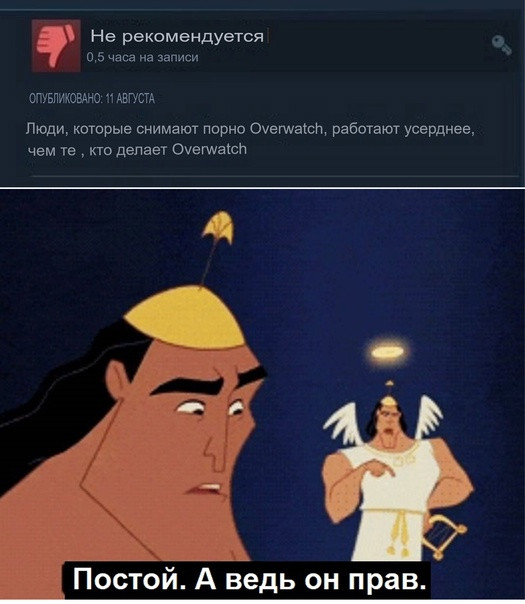Click the glowing halo above the angel

pos(387,351)
